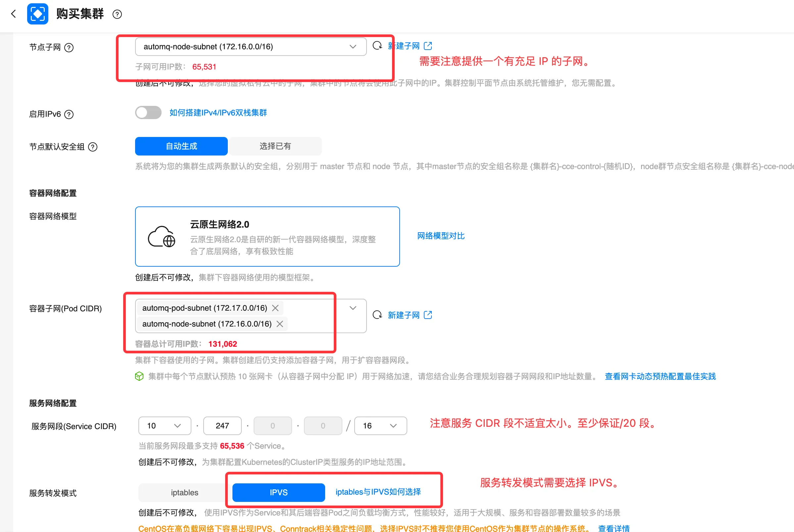
Task: Click help icon beside 节点默认安全组
Action: pos(93,147)
